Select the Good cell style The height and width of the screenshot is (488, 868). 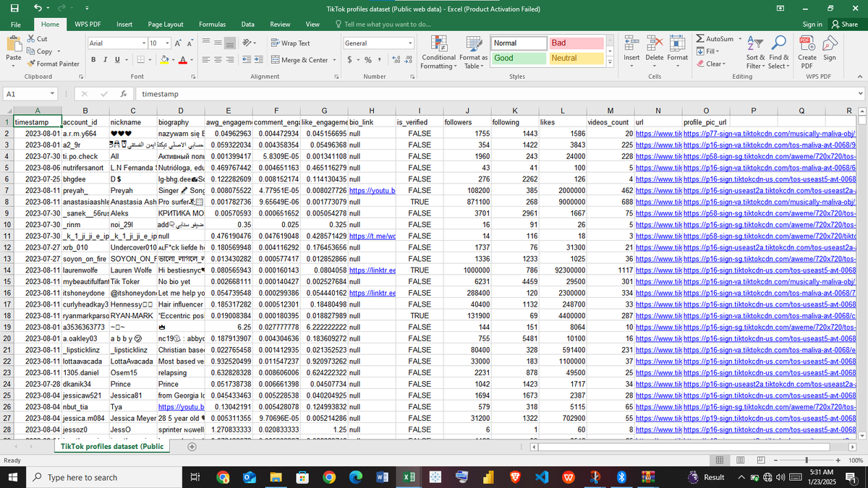tap(518, 58)
